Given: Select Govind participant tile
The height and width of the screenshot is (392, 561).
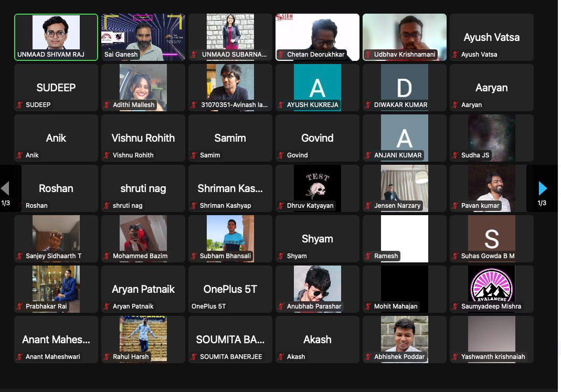Looking at the screenshot, I should point(317,138).
